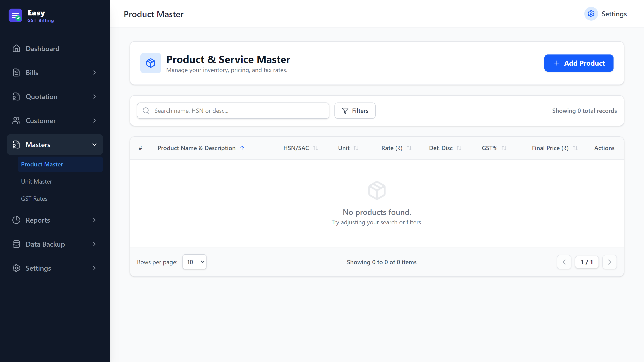This screenshot has height=362, width=644.
Task: Click the 'No products found.' message
Action: pos(377,212)
